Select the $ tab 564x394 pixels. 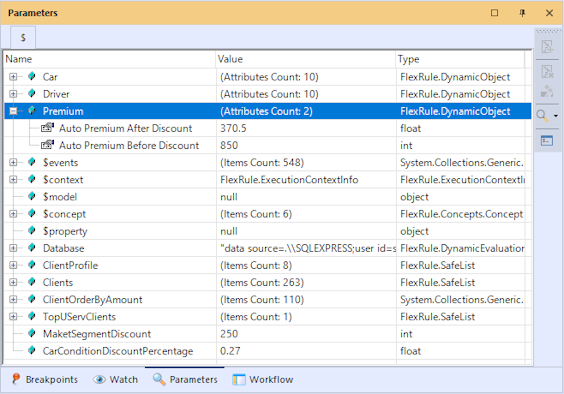(23, 37)
